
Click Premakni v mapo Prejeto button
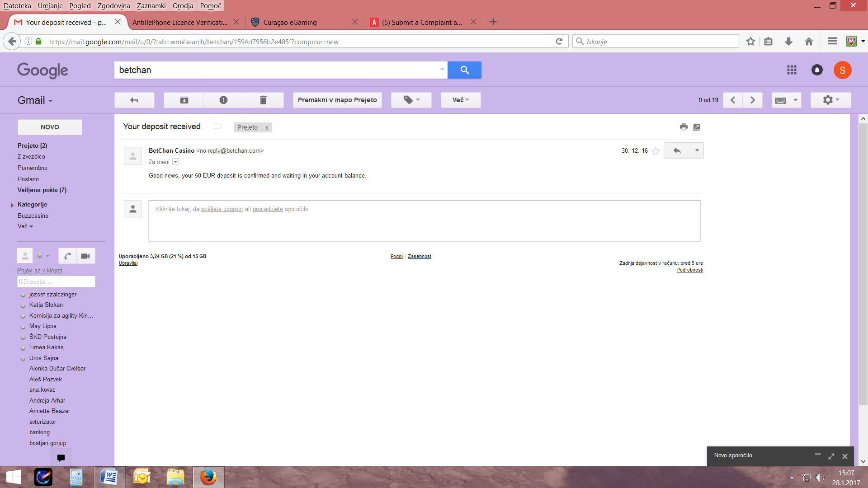(x=337, y=100)
